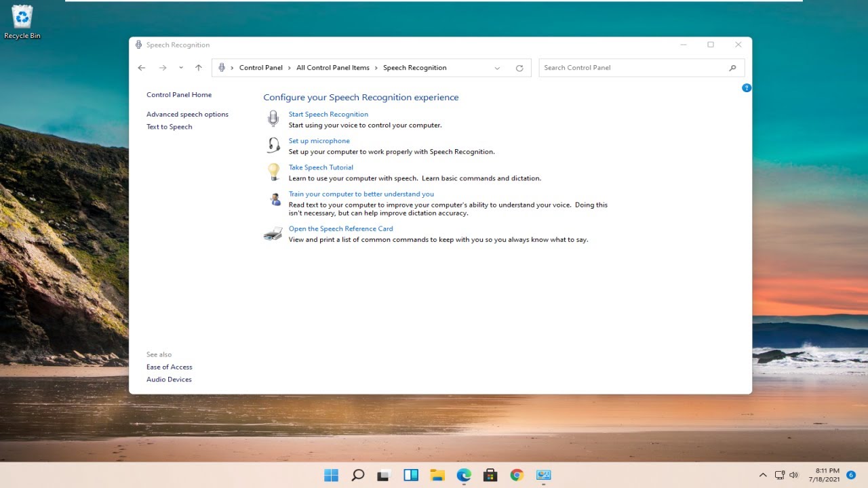This screenshot has width=868, height=488.
Task: Expand the address bar history dropdown
Action: point(497,68)
